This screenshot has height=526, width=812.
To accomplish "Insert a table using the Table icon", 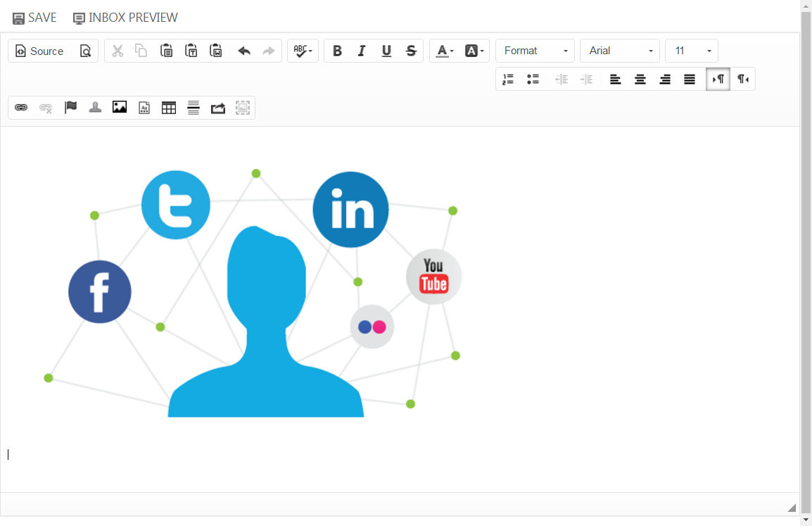I will click(169, 108).
